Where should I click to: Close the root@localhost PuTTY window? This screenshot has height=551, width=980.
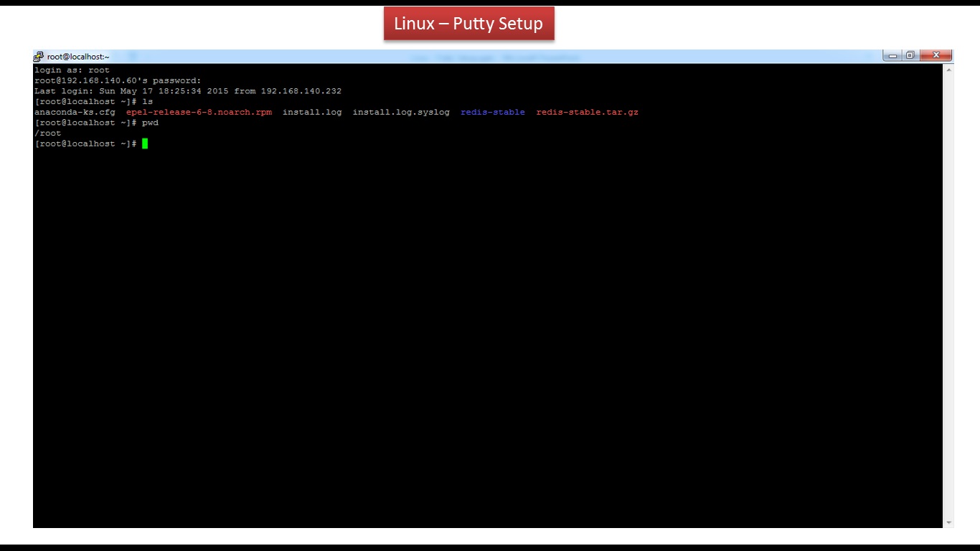click(x=936, y=55)
